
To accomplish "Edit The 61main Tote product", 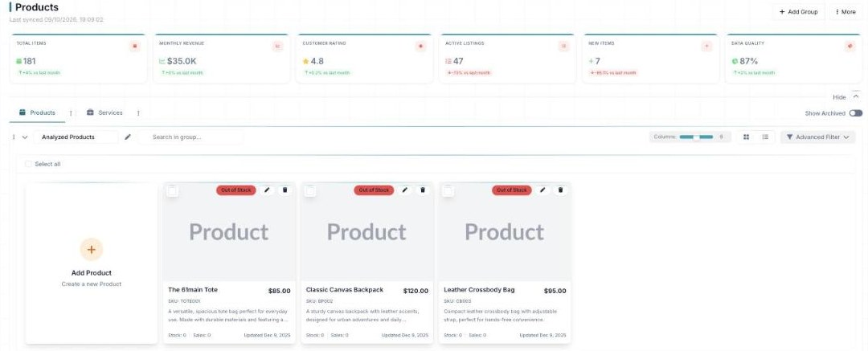I will pyautogui.click(x=267, y=190).
